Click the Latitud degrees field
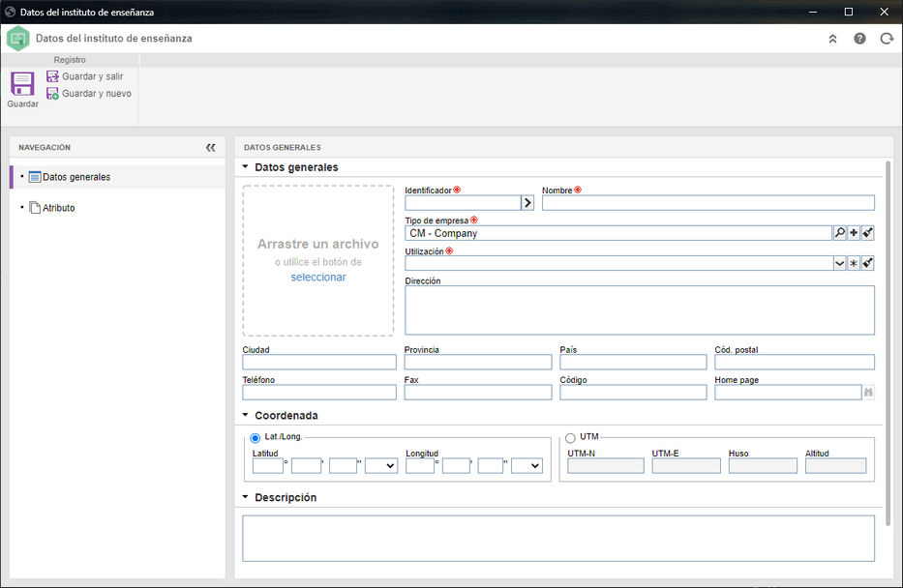The height and width of the screenshot is (588, 903). [x=268, y=465]
